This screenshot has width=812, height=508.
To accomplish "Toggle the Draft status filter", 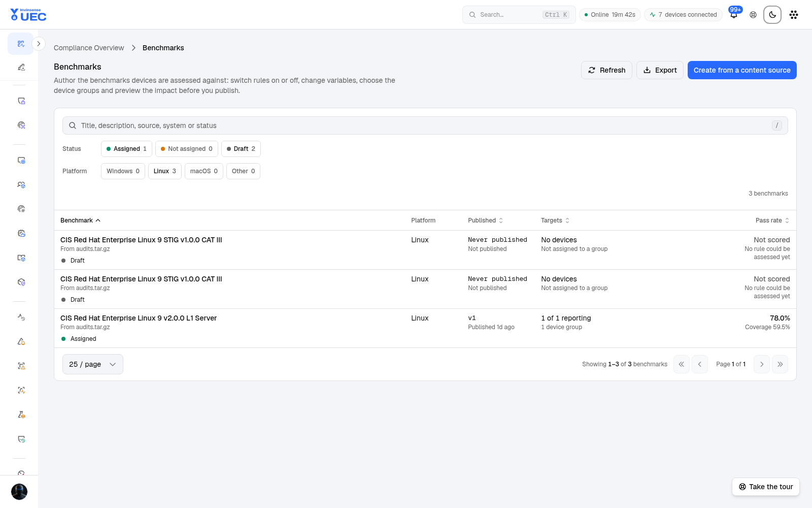I will pos(241,149).
